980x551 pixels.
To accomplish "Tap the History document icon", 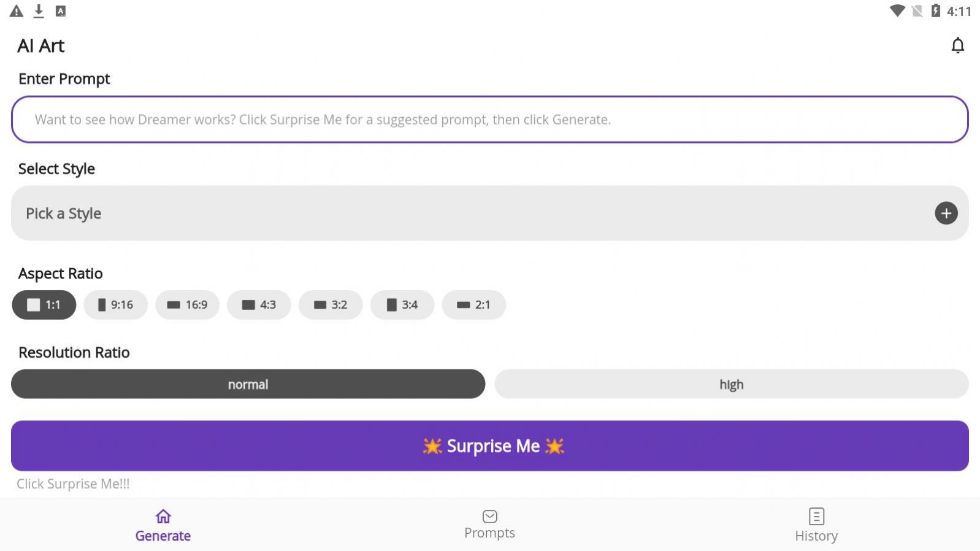I will [816, 517].
